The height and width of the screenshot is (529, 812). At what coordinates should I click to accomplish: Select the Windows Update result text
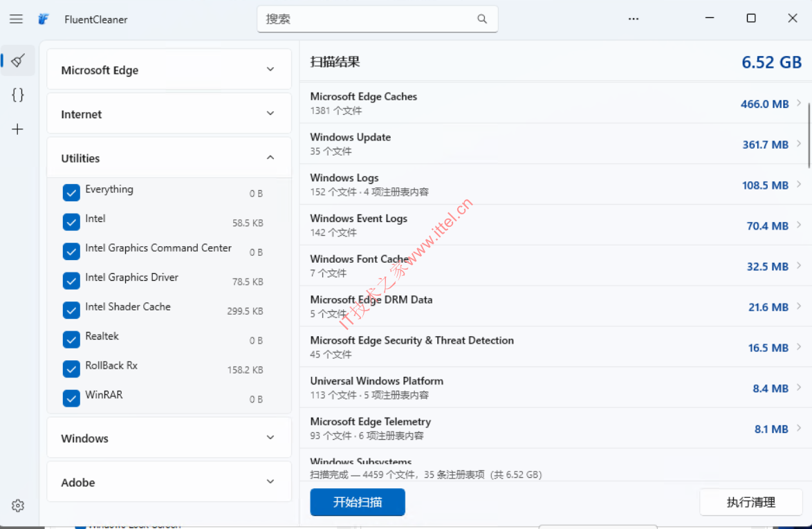coord(351,137)
